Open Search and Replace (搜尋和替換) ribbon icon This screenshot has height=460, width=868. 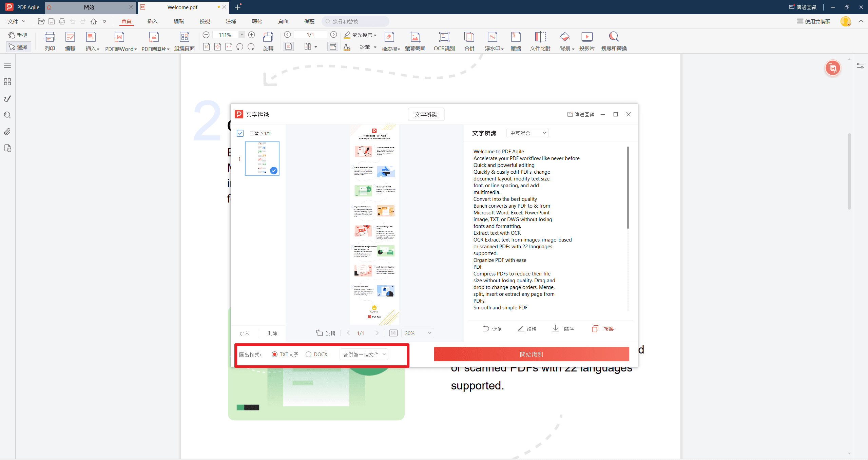[614, 41]
